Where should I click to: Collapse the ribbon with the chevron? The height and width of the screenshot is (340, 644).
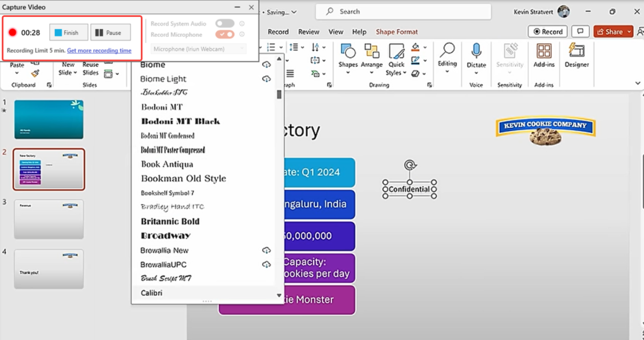click(x=637, y=83)
